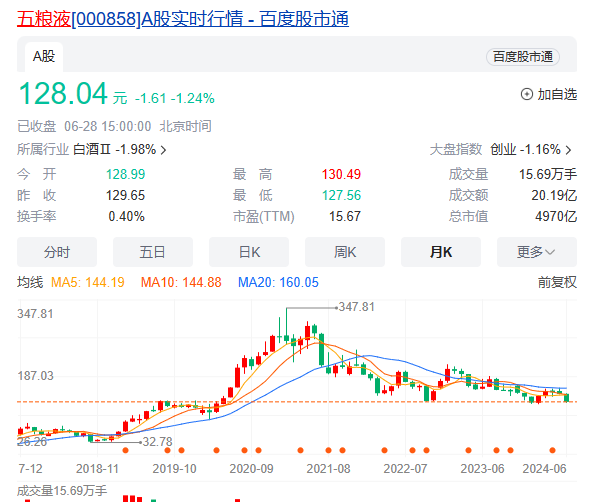Switch to the 周K chart view
The width and height of the screenshot is (592, 502).
pos(345,252)
